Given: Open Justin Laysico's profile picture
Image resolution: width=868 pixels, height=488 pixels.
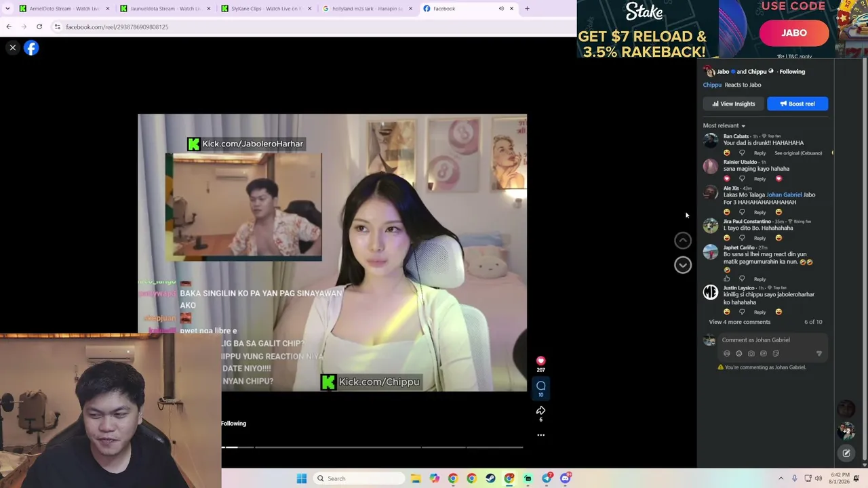Looking at the screenshot, I should click(x=710, y=292).
